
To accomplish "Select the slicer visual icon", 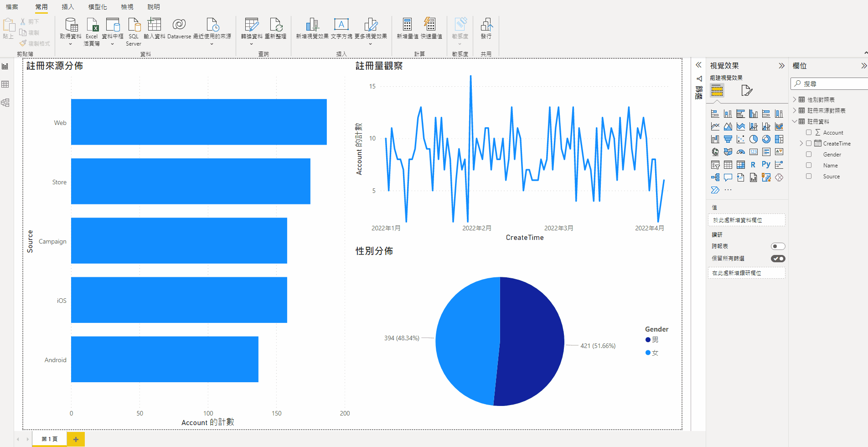I will pyautogui.click(x=715, y=165).
